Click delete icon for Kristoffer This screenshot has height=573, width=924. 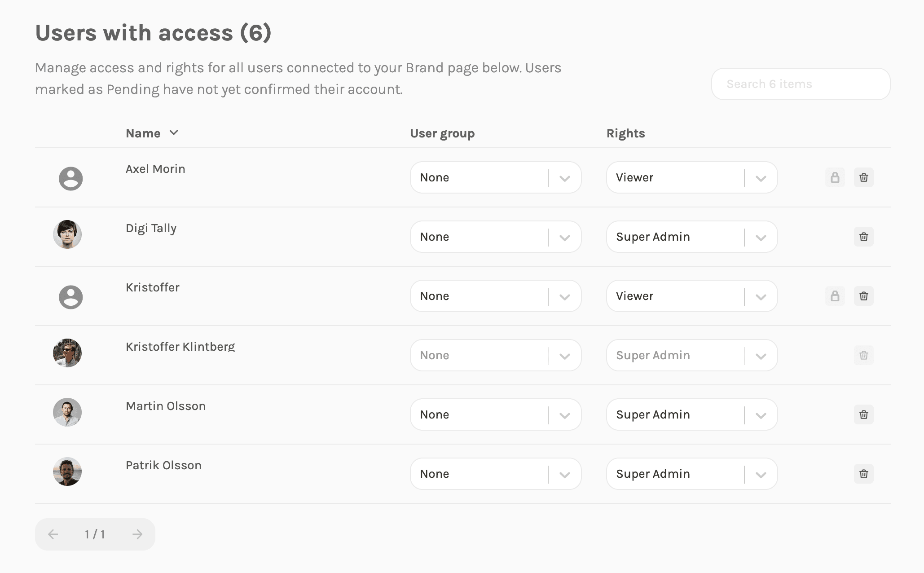863,295
